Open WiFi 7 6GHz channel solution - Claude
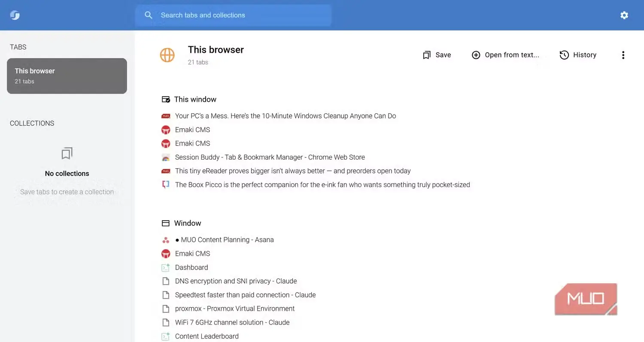 tap(232, 322)
